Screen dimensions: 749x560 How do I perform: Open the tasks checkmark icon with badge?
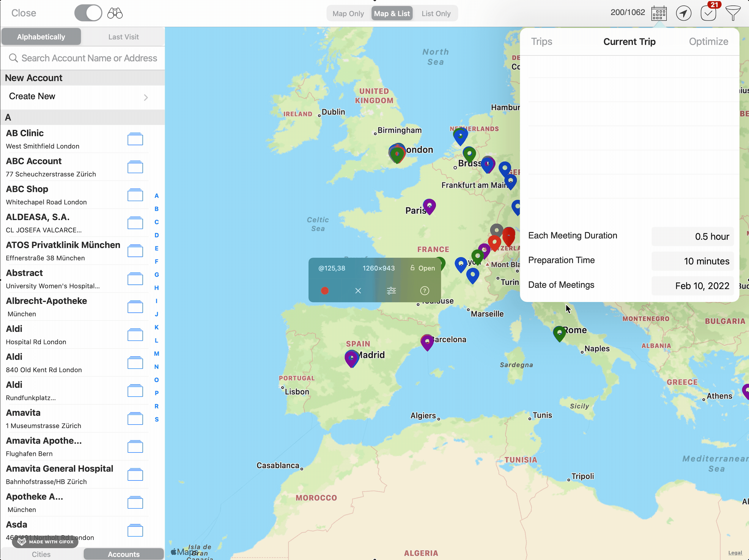tap(708, 14)
